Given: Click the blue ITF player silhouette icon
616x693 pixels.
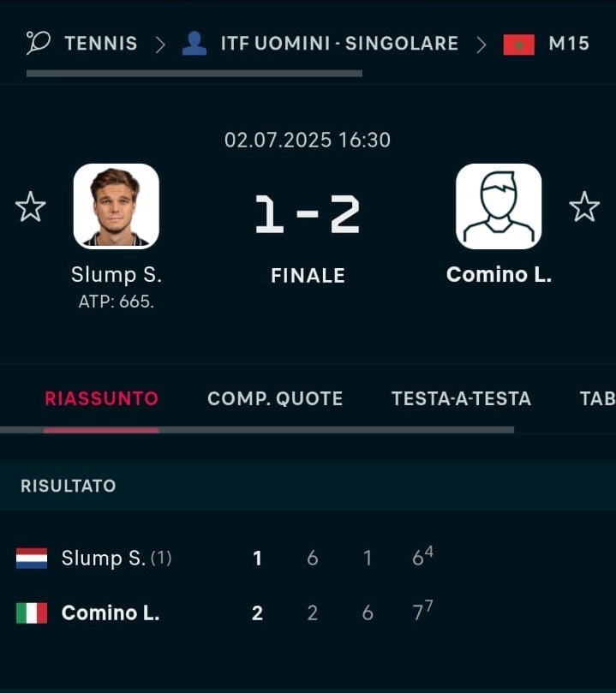Looking at the screenshot, I should coord(194,44).
